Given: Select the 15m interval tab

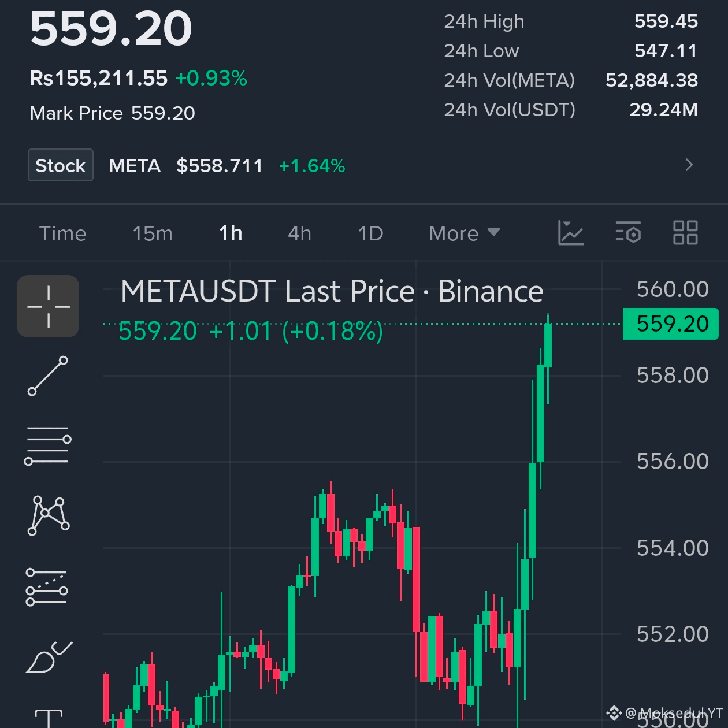Looking at the screenshot, I should pos(153,233).
